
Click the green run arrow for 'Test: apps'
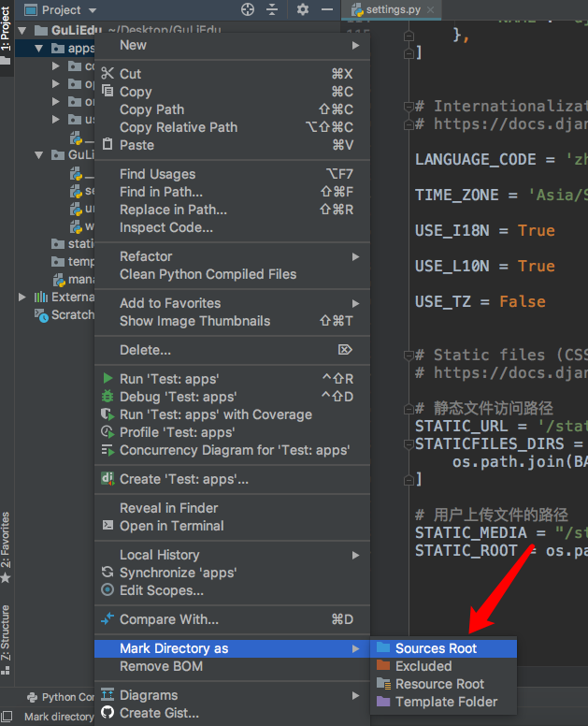pos(108,378)
